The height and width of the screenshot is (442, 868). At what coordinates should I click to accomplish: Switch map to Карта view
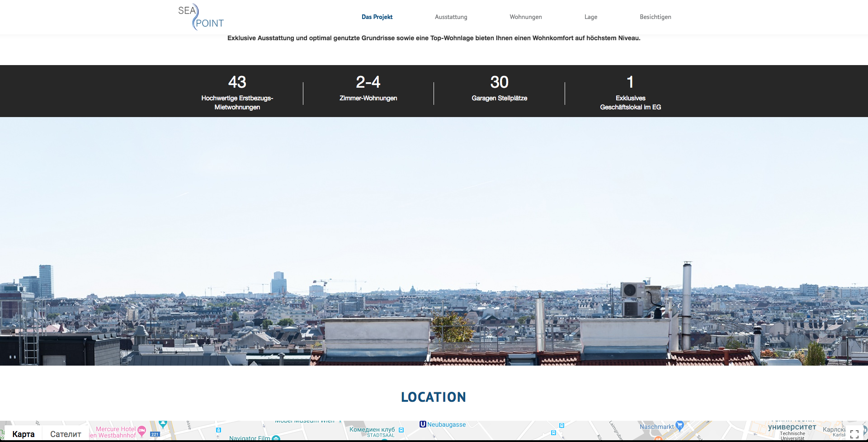click(x=24, y=434)
